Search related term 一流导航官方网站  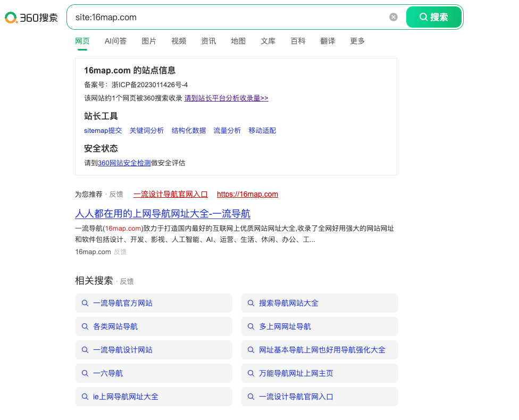pos(154,303)
